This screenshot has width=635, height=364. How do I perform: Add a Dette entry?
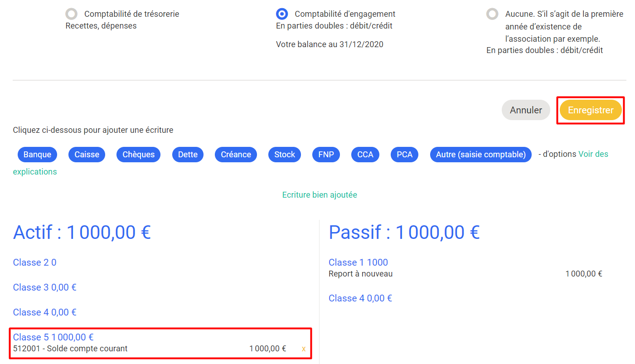click(188, 155)
